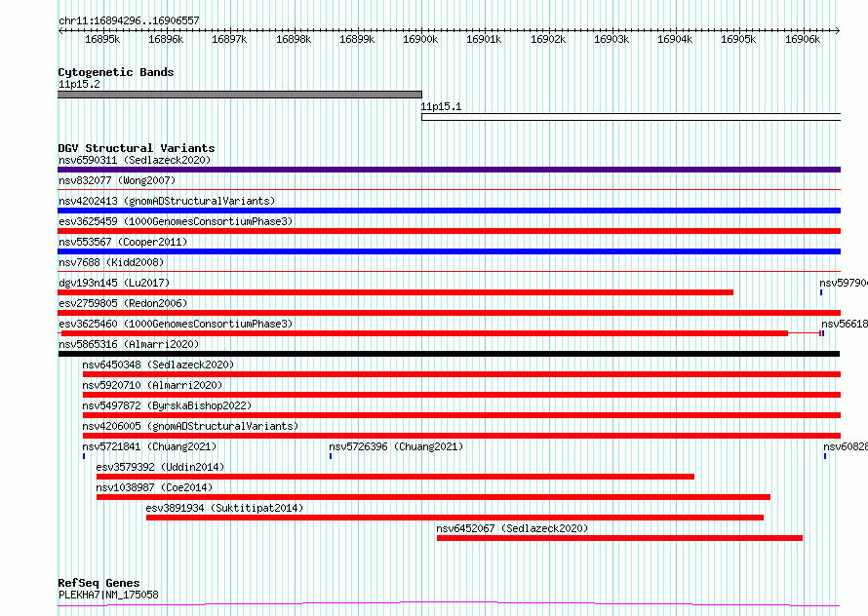Click the 16898k ruler tick label
868x616 pixels.
(x=294, y=39)
